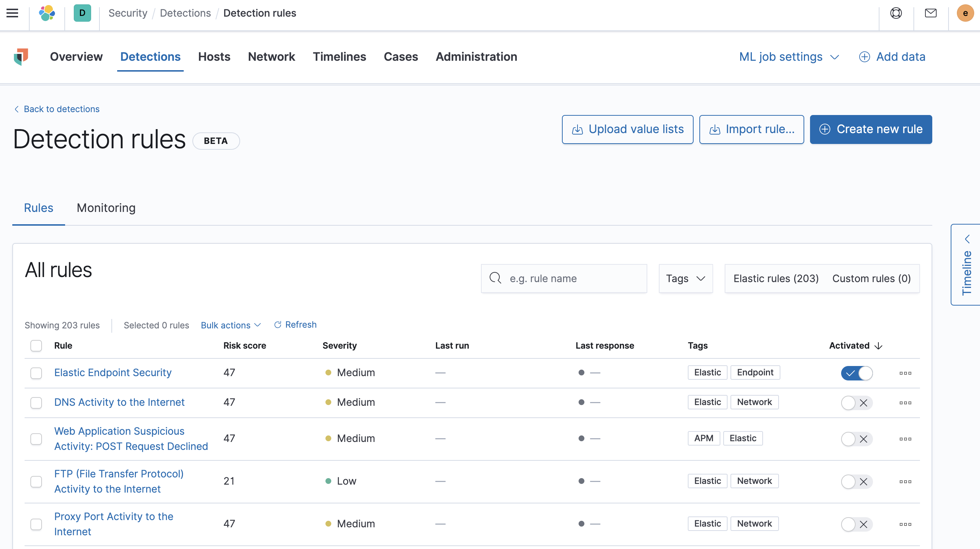
Task: Activate the DNS Activity to the Internet rule
Action: coord(856,403)
